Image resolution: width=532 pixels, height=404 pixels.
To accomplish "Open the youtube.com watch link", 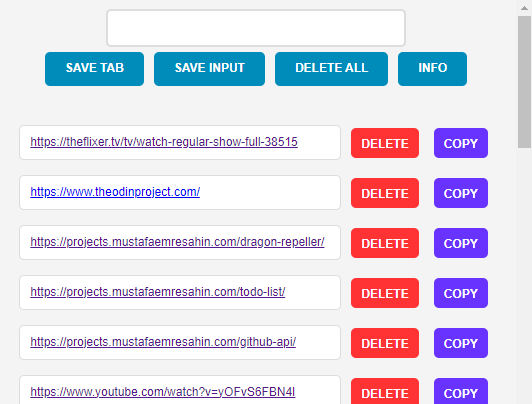I will click(163, 392).
